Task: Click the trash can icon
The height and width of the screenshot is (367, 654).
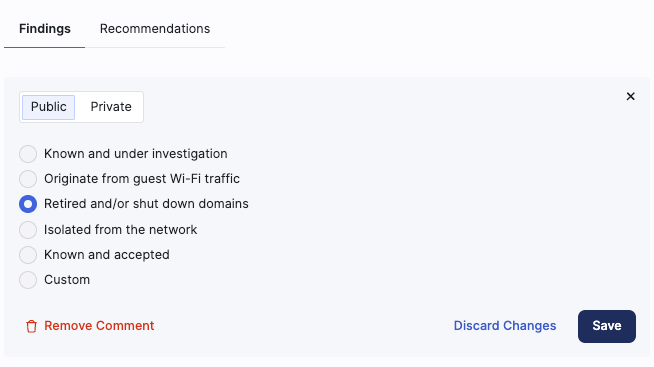Action: 31,326
